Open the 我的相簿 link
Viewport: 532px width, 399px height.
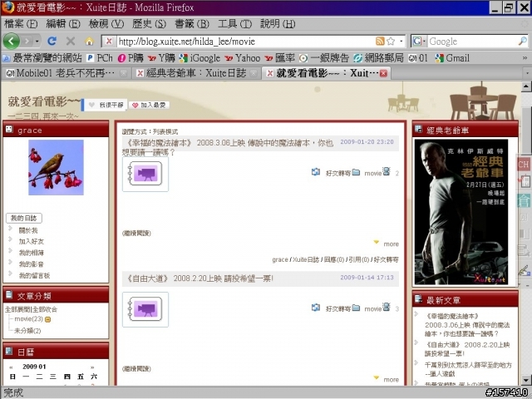pyautogui.click(x=32, y=253)
